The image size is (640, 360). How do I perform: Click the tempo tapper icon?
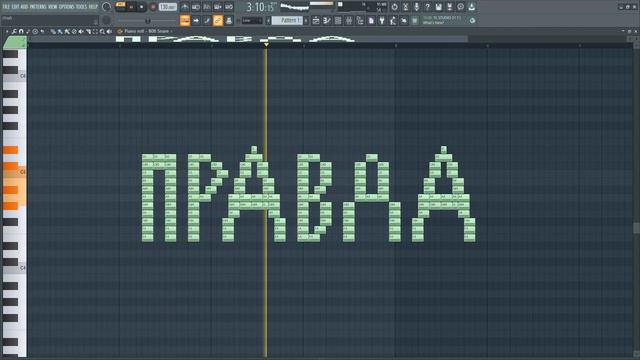click(x=393, y=20)
